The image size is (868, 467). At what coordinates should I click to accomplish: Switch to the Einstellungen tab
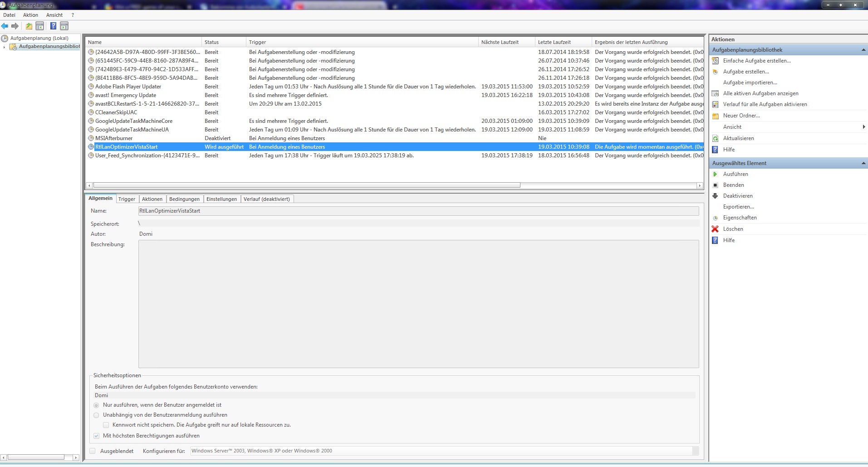(221, 199)
